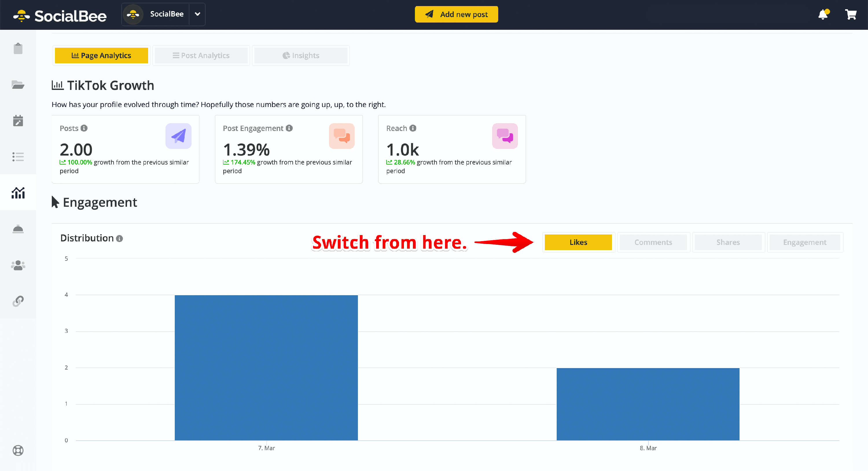Image resolution: width=868 pixels, height=471 pixels.
Task: Open the list sidebar icon
Action: pos(18,156)
